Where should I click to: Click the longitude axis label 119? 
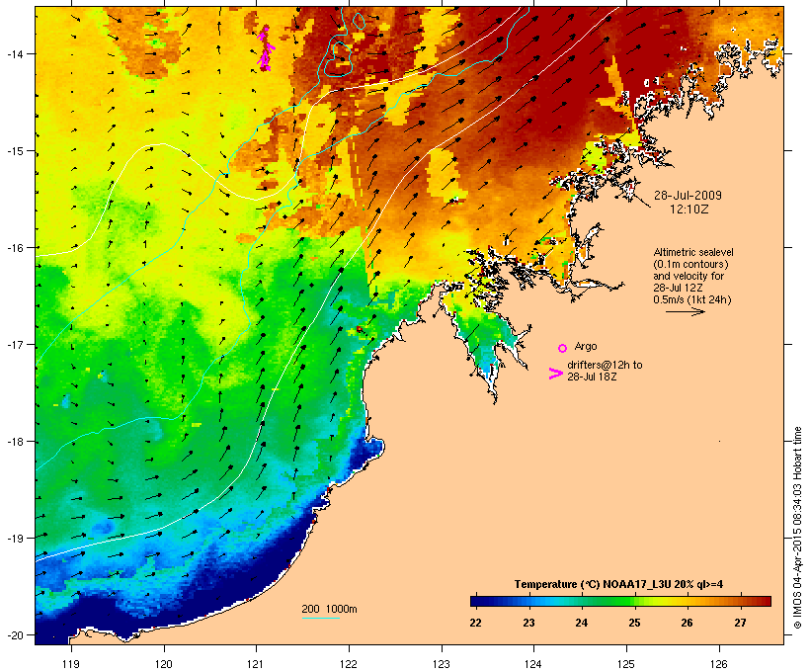tap(71, 664)
